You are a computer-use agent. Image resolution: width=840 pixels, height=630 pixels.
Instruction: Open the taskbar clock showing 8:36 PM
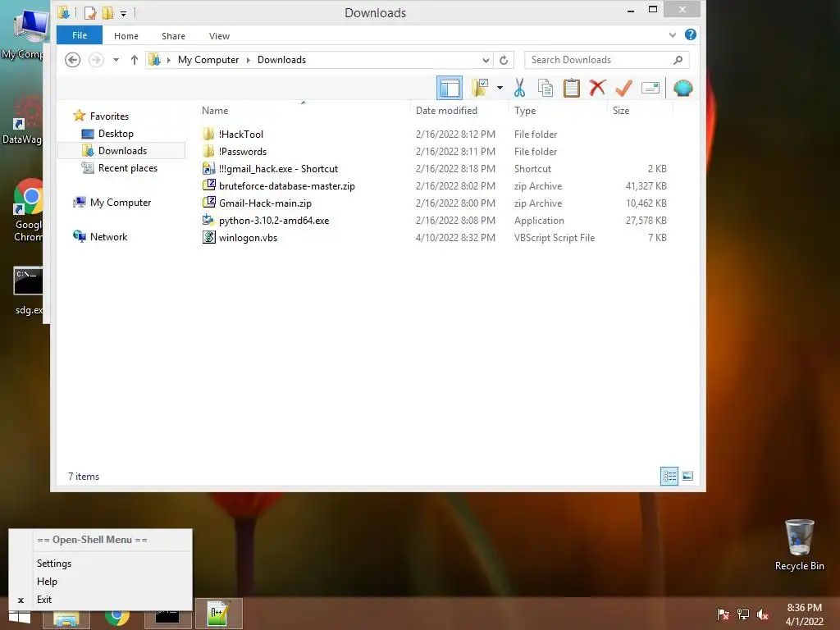click(804, 614)
